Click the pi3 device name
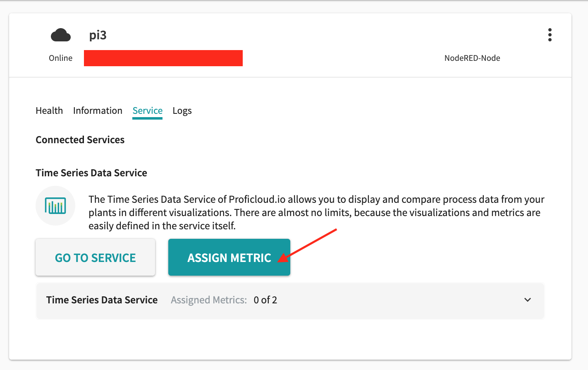The image size is (588, 370). pyautogui.click(x=98, y=35)
